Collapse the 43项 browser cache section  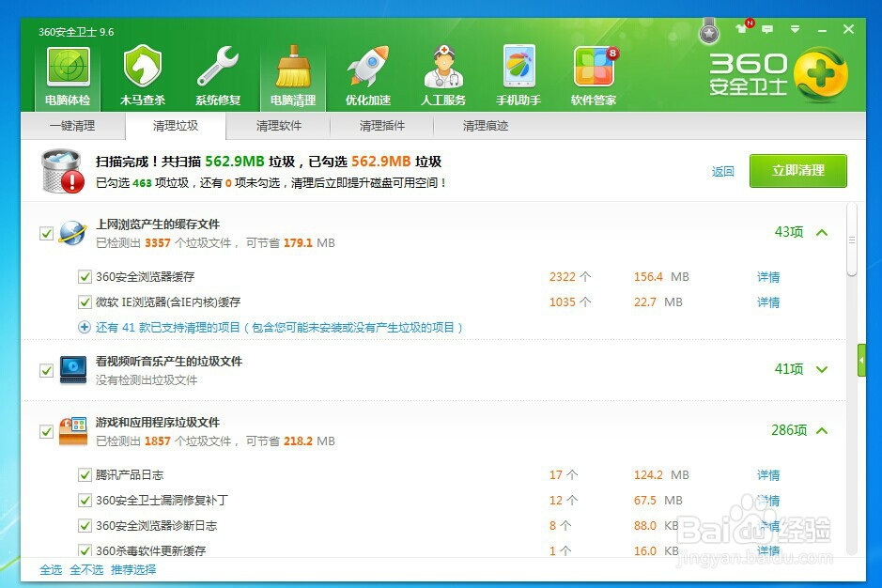coord(822,232)
